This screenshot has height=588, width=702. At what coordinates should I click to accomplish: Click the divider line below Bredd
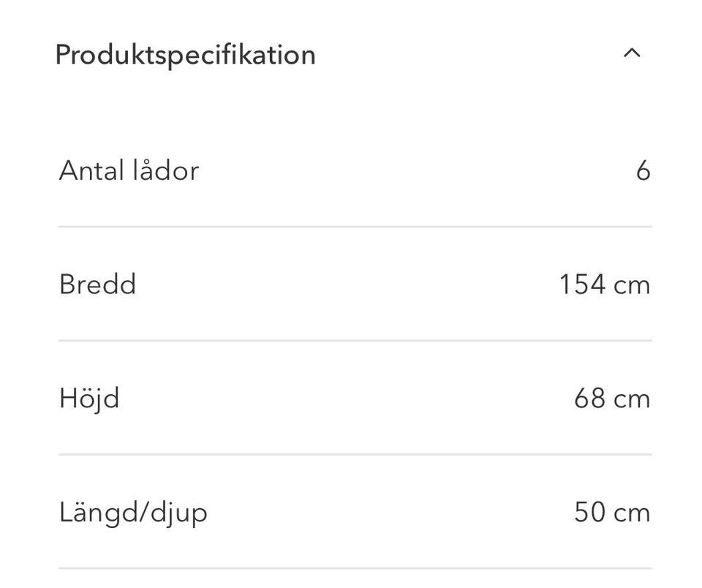pyautogui.click(x=355, y=341)
